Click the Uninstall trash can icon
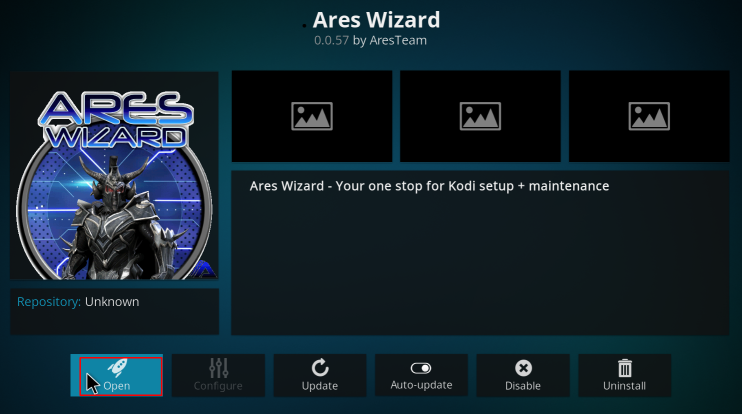The width and height of the screenshot is (742, 414). (625, 368)
